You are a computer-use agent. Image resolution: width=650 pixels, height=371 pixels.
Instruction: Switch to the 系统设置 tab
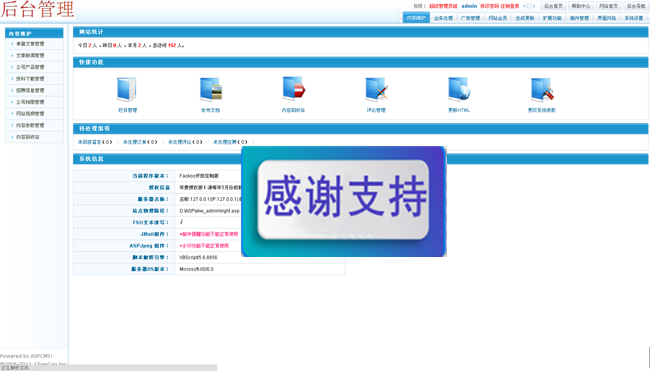coord(634,18)
